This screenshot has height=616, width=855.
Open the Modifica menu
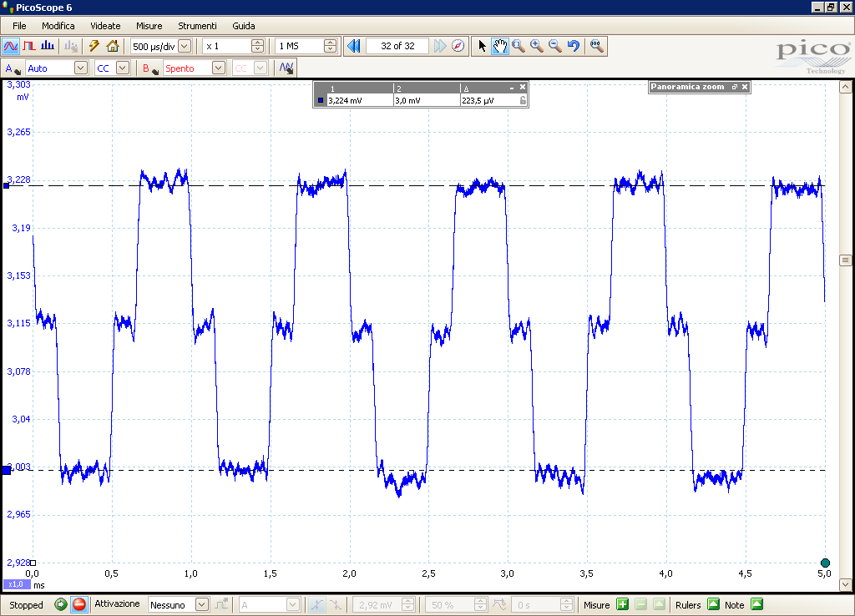point(58,26)
